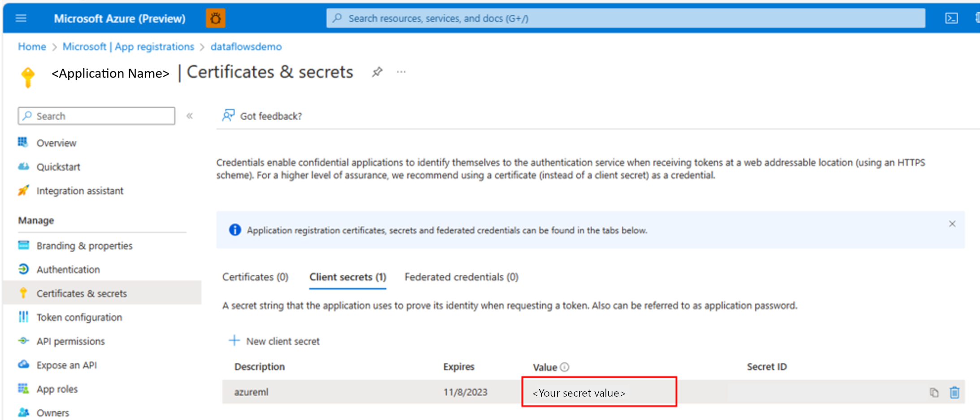
Task: Open Cloud Shell from the top bar
Action: (951, 18)
